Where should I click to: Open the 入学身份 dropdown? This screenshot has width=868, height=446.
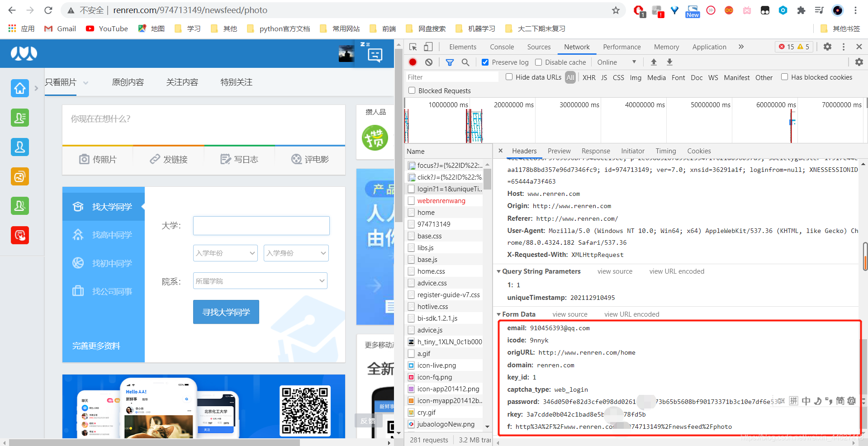(296, 253)
